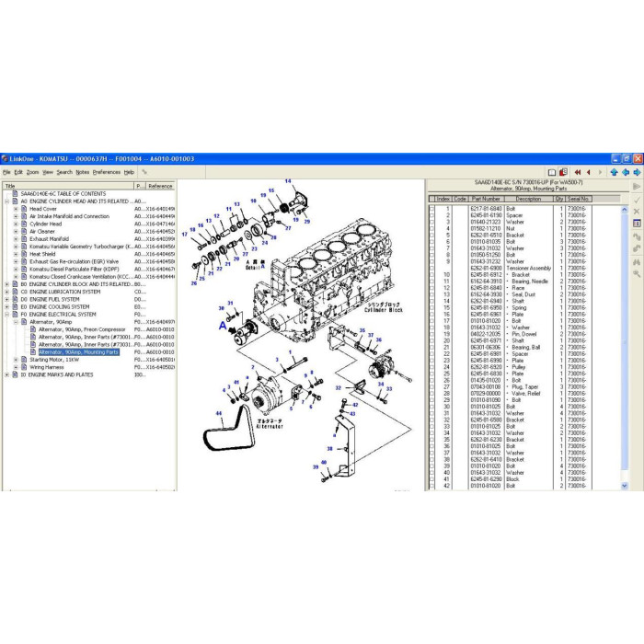
Task: Click the LinkOne app icon in title bar
Action: coord(5,158)
